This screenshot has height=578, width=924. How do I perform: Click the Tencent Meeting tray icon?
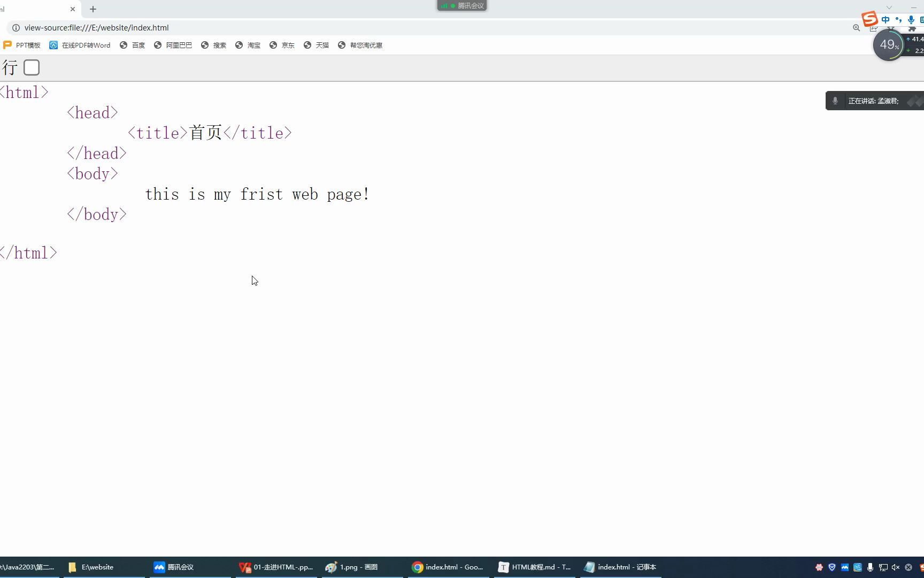845,567
